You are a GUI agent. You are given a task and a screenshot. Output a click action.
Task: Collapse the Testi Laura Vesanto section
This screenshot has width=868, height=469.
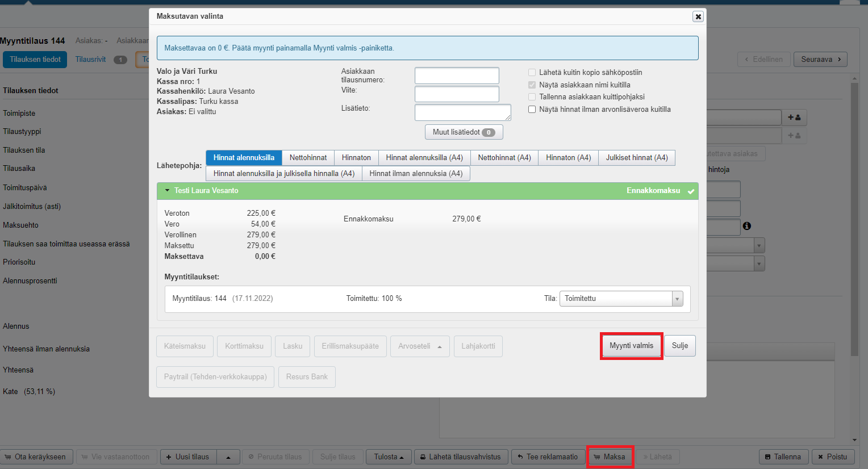click(168, 191)
